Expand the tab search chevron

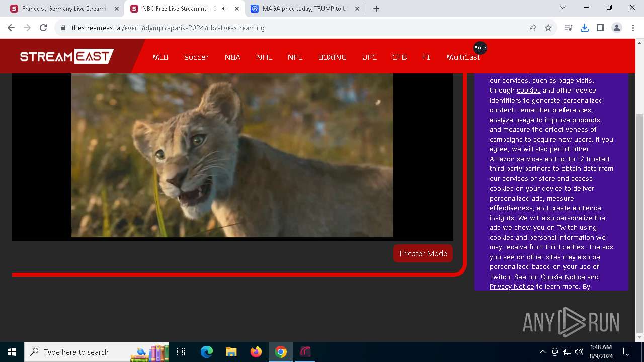click(x=563, y=7)
